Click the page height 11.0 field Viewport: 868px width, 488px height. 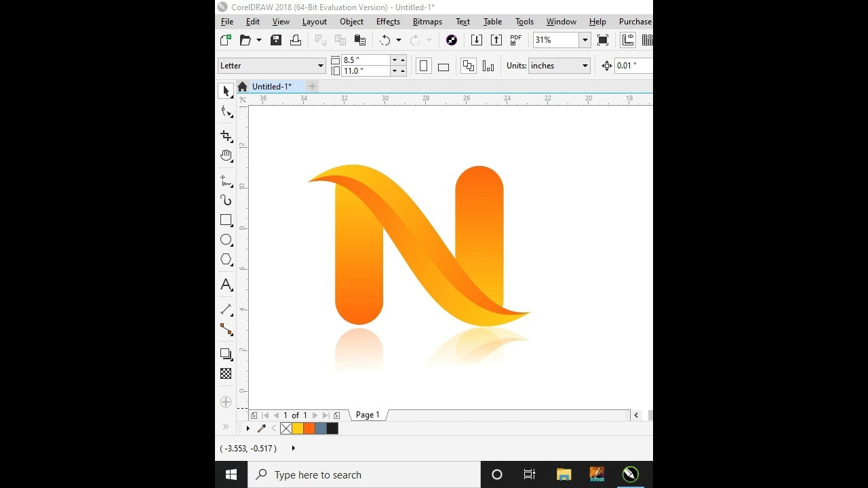click(366, 71)
